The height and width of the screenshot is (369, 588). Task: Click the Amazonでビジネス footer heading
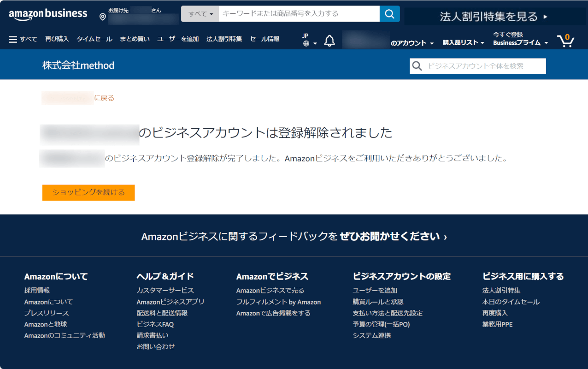[272, 277]
